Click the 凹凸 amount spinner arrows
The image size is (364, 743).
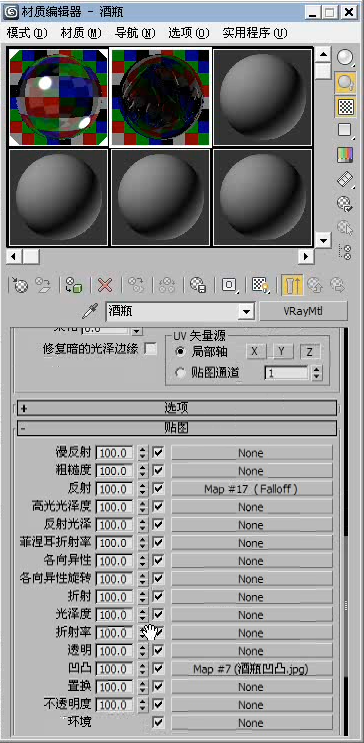coord(143,669)
